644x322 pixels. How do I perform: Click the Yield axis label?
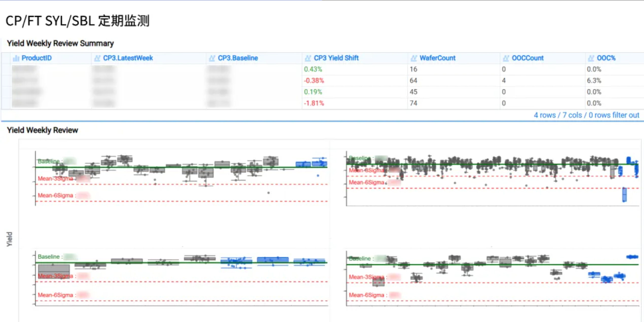[x=9, y=239]
